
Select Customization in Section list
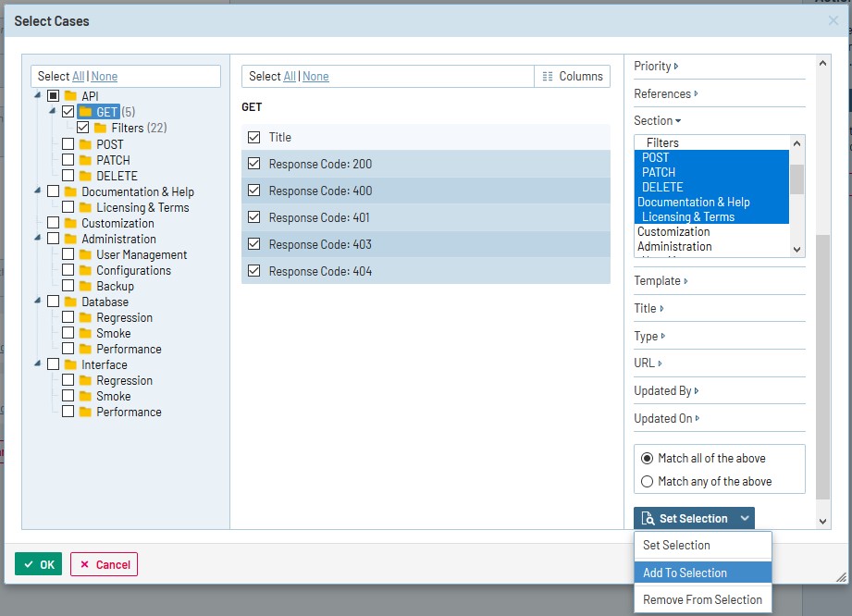click(x=673, y=232)
